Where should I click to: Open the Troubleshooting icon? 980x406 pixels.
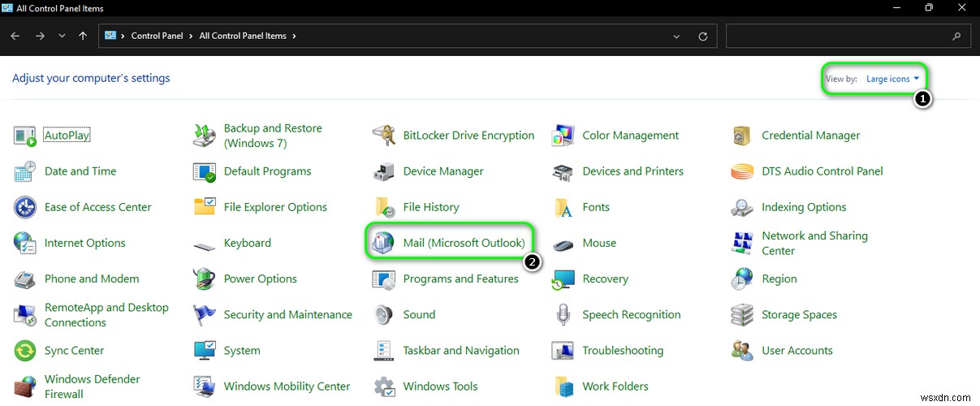(x=563, y=350)
